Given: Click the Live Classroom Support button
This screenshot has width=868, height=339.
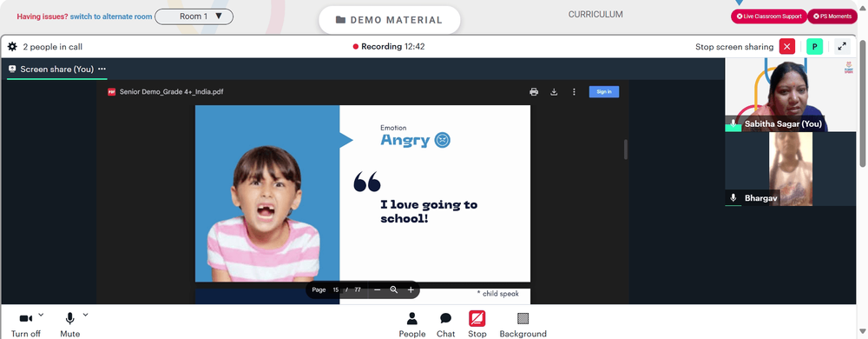Looking at the screenshot, I should click(769, 17).
